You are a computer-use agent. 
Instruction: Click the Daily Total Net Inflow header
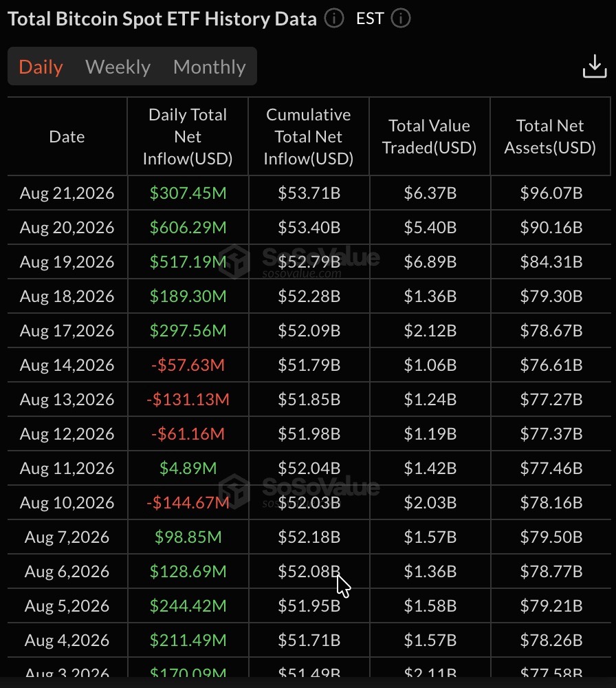click(x=188, y=136)
